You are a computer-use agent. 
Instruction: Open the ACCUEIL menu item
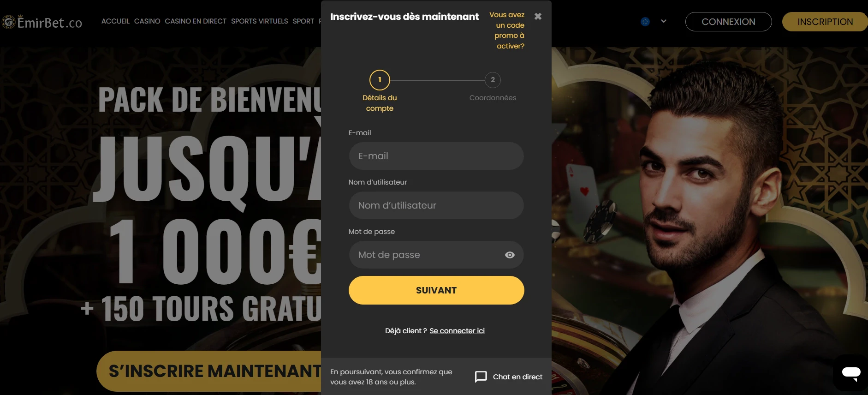[x=115, y=21]
